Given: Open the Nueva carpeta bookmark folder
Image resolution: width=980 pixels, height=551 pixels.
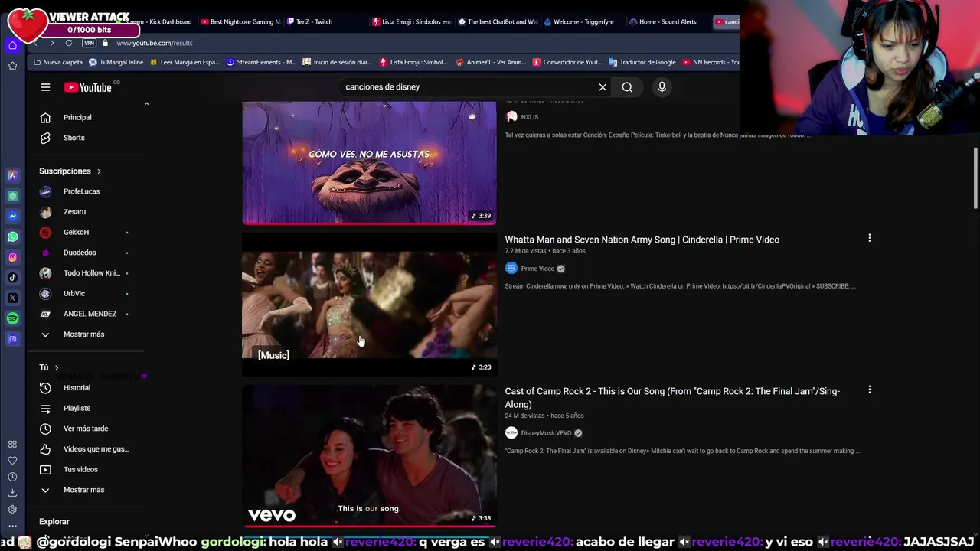Looking at the screenshot, I should click(57, 62).
